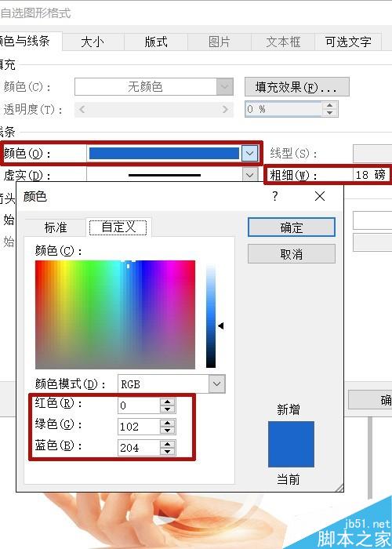Click the 绿色(G) value field showing 102
This screenshot has height=549, width=392.
(x=139, y=427)
